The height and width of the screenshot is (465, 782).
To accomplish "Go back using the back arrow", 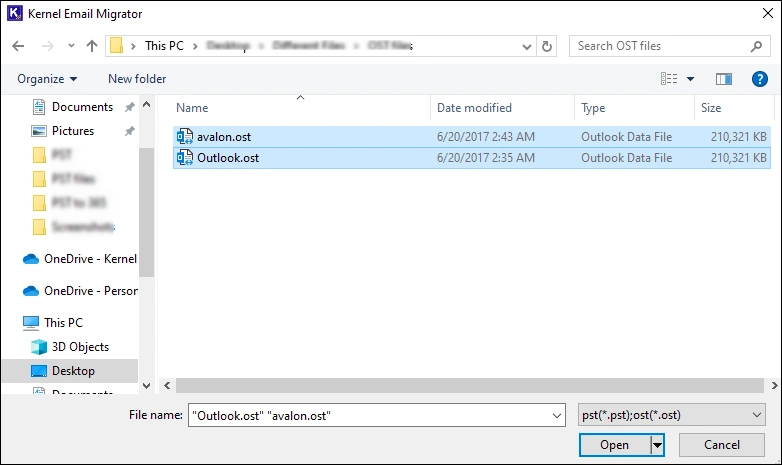I will (x=18, y=46).
